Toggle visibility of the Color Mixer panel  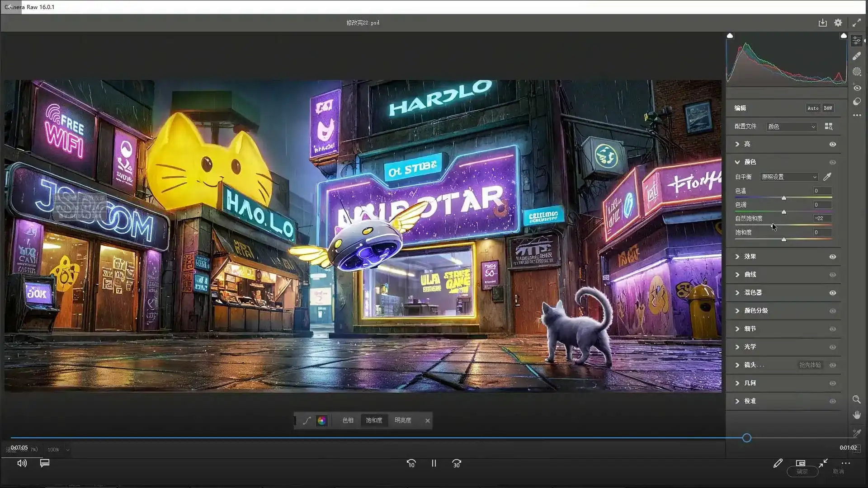[x=832, y=293]
